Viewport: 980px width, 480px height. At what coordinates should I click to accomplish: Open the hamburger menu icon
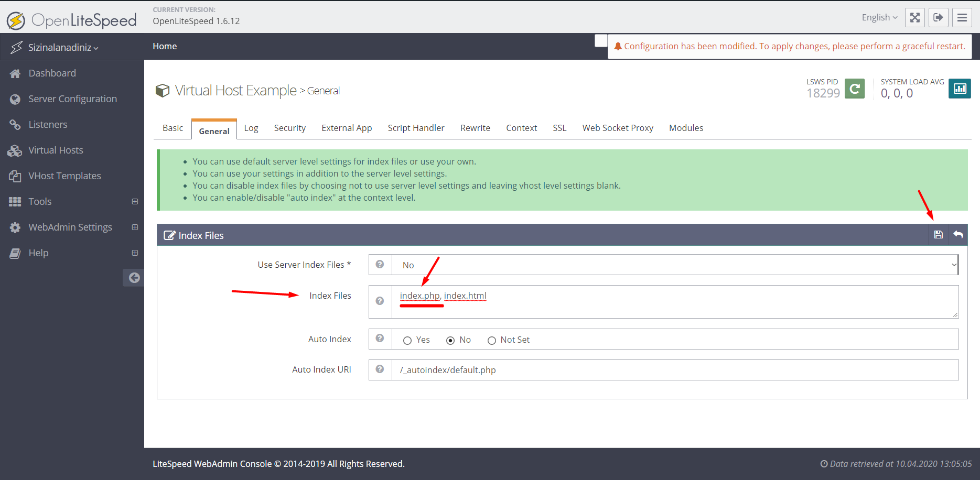coord(962,17)
